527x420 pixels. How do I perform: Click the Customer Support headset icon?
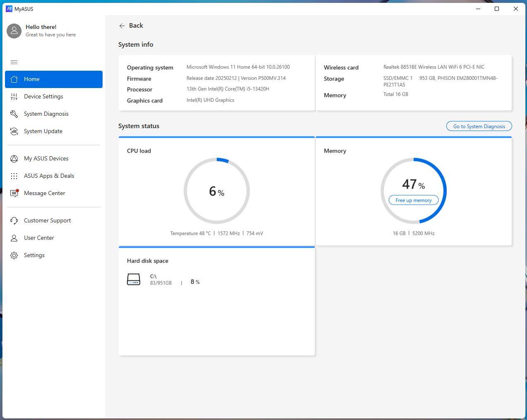[14, 221]
